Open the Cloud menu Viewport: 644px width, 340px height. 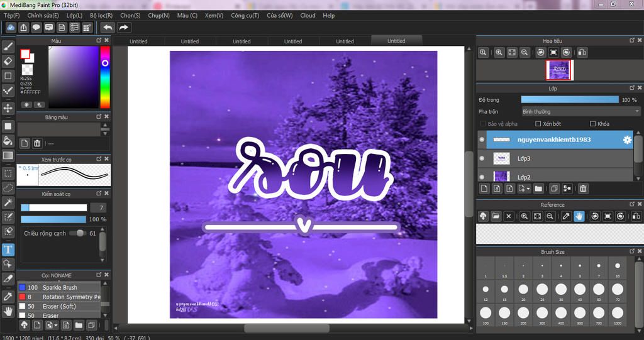(x=308, y=16)
